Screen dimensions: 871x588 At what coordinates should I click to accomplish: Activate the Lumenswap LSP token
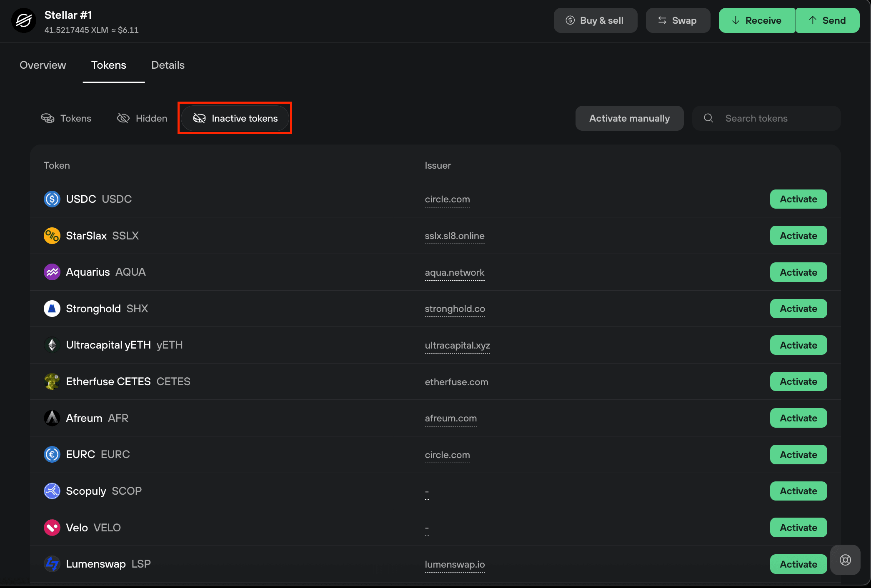coord(798,564)
